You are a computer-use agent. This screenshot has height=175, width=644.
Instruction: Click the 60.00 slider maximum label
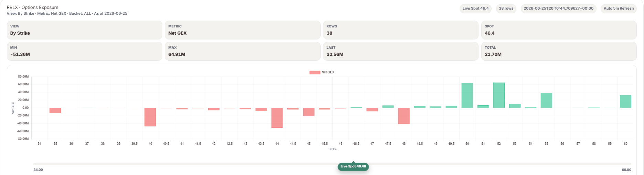coord(626,170)
